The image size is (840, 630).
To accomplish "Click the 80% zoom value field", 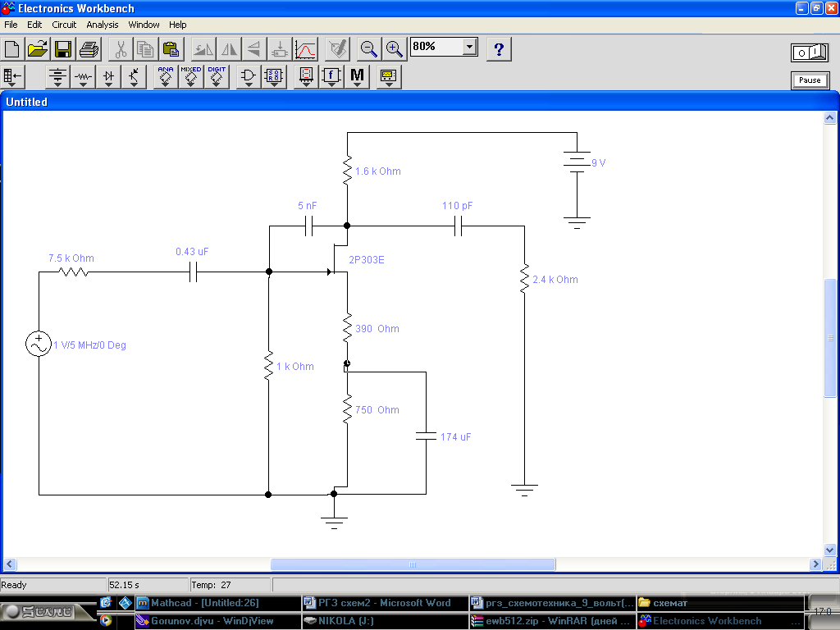I will (x=436, y=47).
